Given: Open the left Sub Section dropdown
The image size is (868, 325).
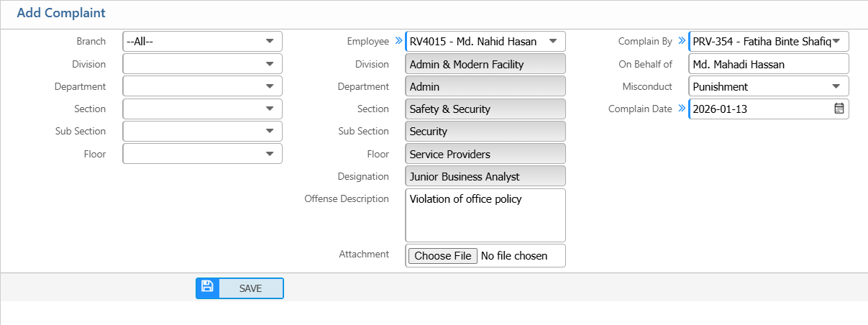Looking at the screenshot, I should point(202,131).
